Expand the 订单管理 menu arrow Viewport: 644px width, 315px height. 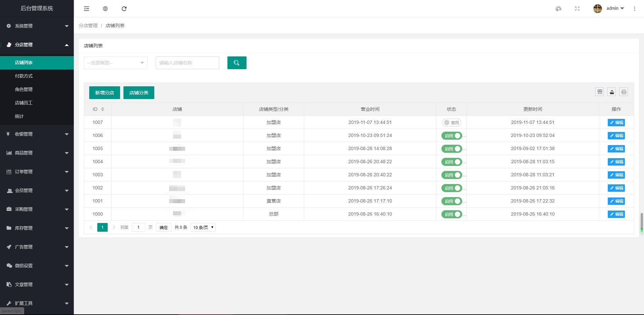tap(66, 172)
